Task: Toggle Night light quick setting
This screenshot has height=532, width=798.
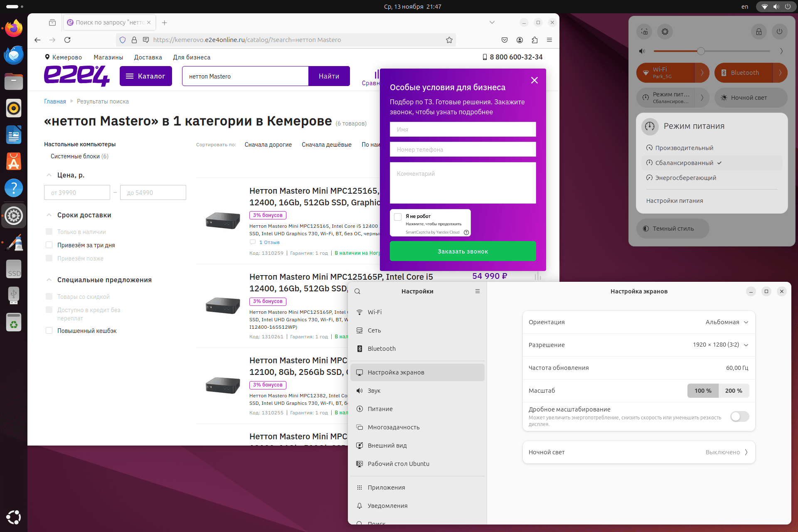Action: coord(751,98)
